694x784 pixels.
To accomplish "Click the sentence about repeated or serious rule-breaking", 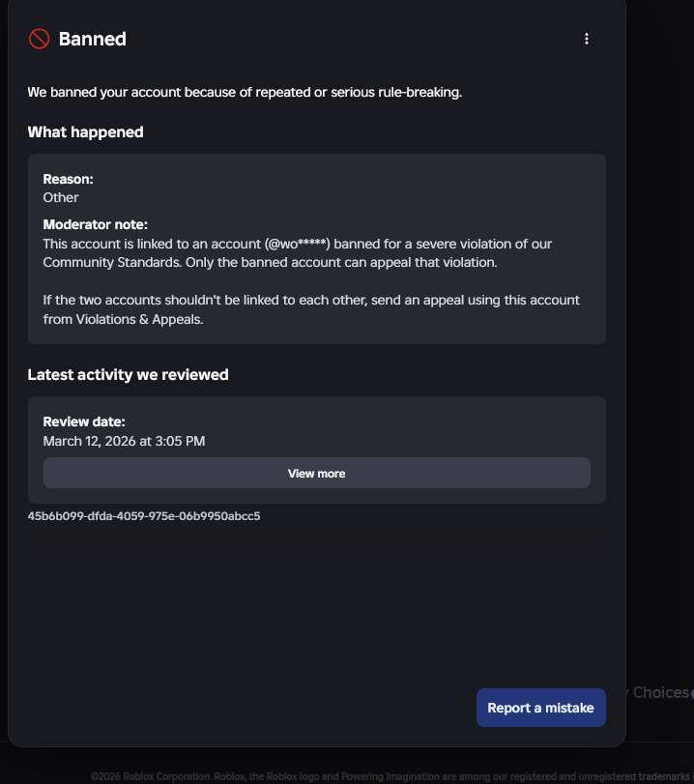I will [x=245, y=93].
